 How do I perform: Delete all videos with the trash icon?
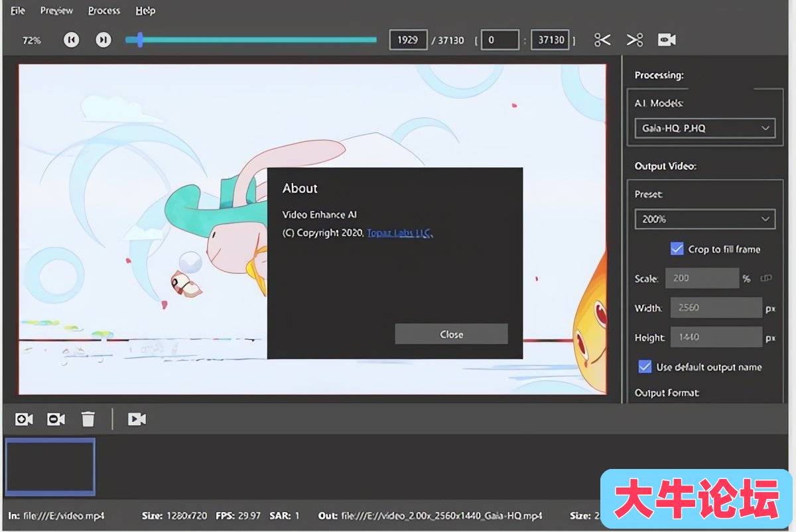pyautogui.click(x=88, y=419)
